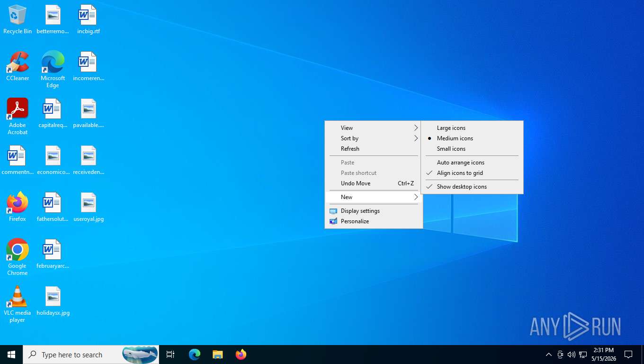
Task: Select the useroyal.jpg image icon
Action: click(89, 207)
